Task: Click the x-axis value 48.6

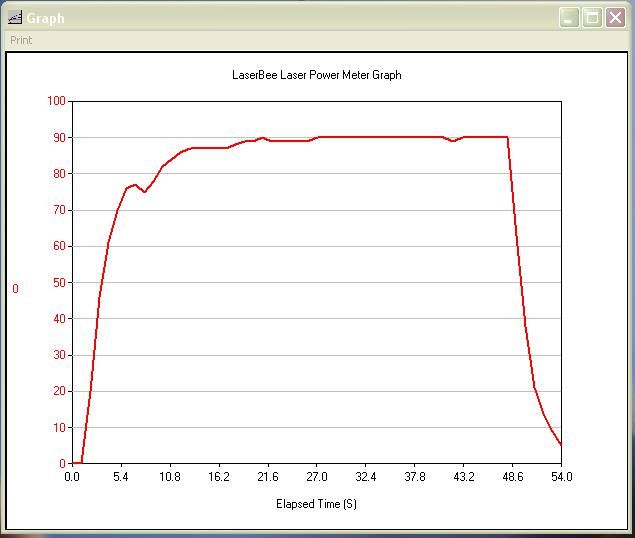Action: point(513,477)
